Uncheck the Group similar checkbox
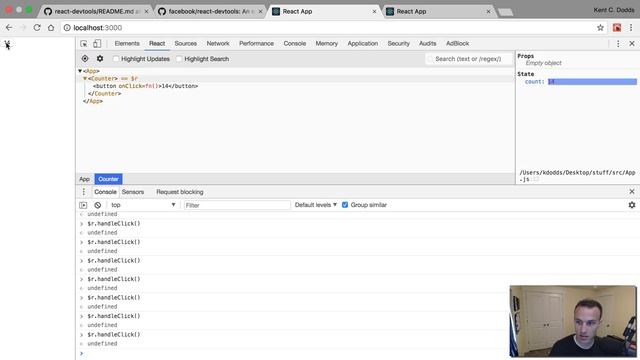Image resolution: width=640 pixels, height=360 pixels. [345, 205]
